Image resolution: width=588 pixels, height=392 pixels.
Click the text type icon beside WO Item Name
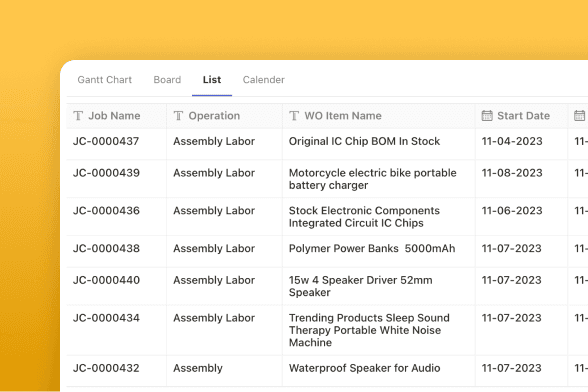[294, 116]
